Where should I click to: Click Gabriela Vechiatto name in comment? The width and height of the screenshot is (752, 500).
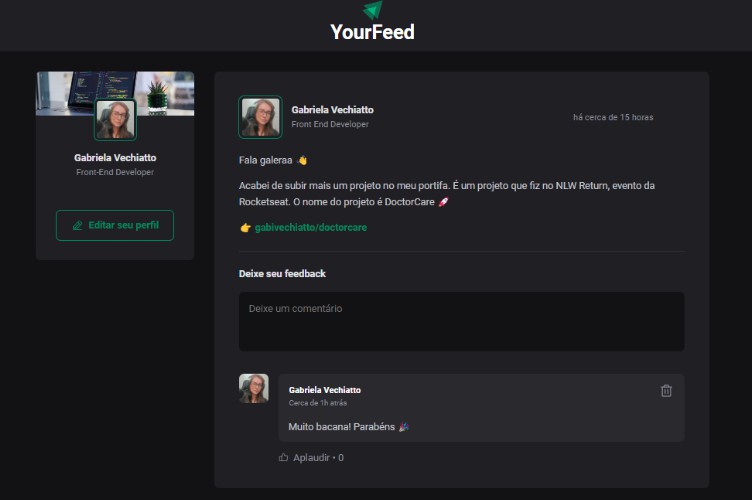(325, 390)
